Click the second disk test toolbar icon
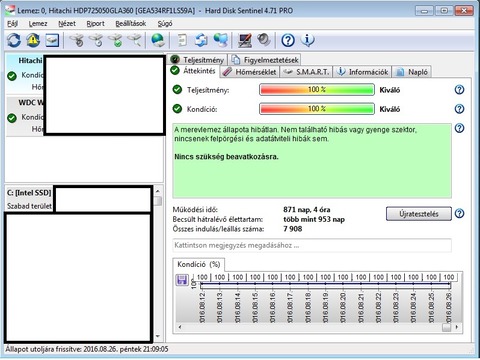 click(96, 40)
